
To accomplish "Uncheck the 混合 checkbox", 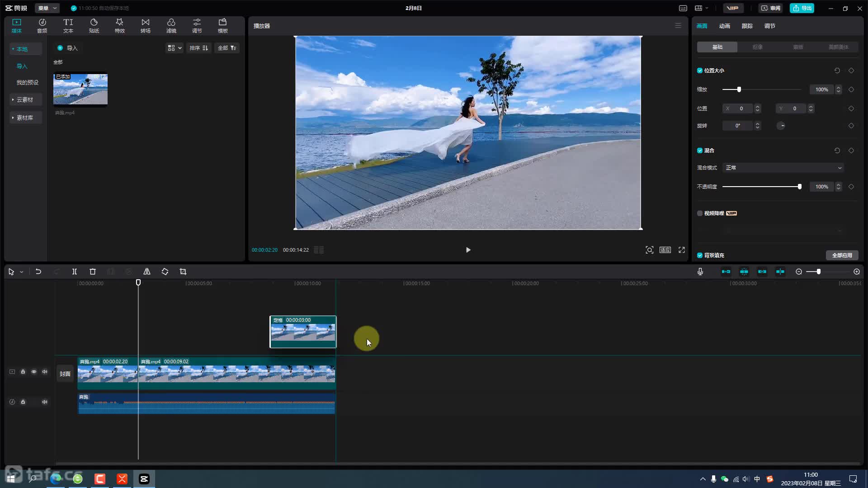I will coord(700,150).
